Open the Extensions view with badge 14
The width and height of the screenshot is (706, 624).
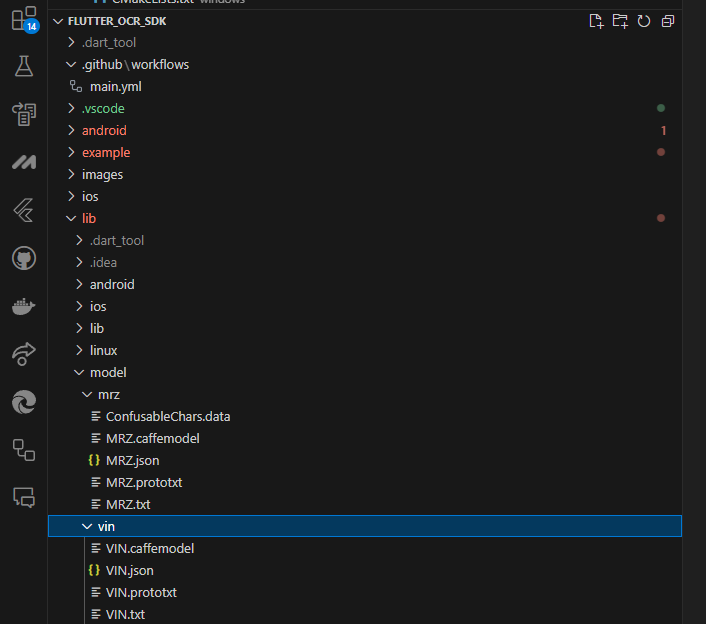[23, 19]
